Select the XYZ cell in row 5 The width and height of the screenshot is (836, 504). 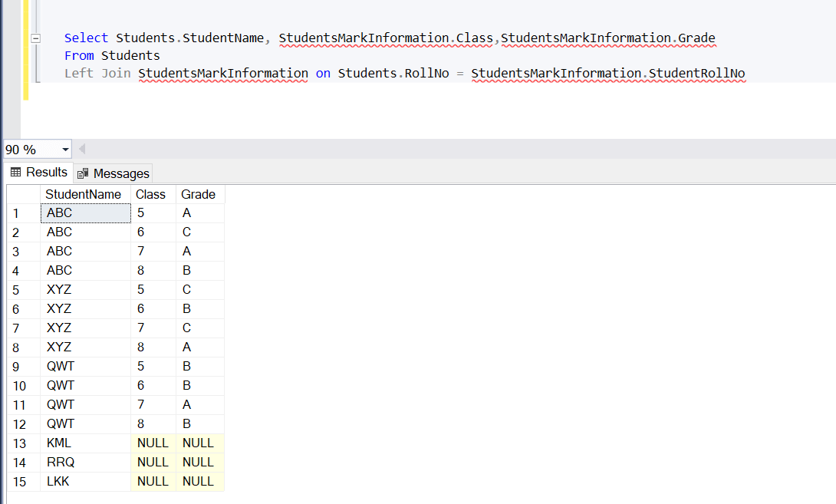85,290
